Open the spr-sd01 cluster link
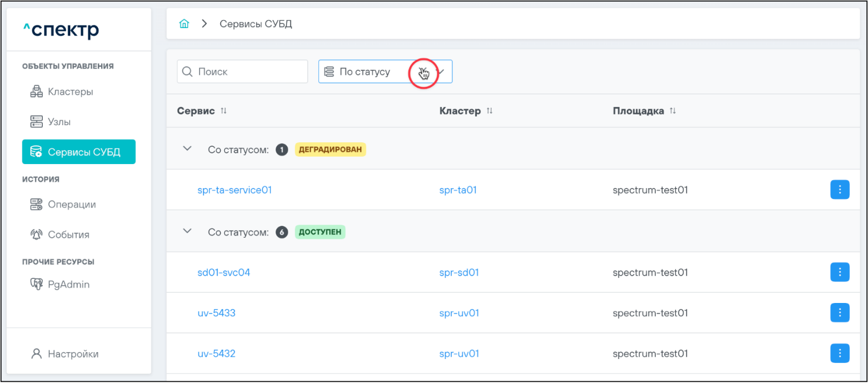 pyautogui.click(x=459, y=272)
